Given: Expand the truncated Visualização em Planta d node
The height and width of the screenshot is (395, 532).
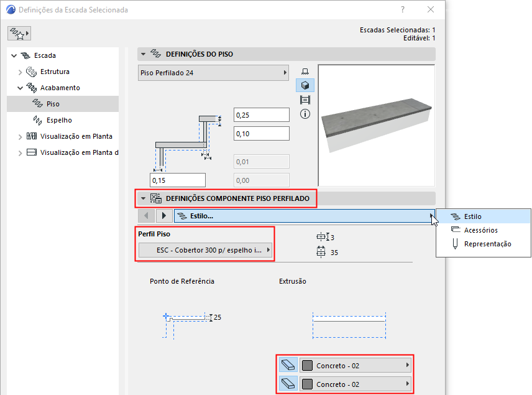Looking at the screenshot, I should click(x=20, y=153).
